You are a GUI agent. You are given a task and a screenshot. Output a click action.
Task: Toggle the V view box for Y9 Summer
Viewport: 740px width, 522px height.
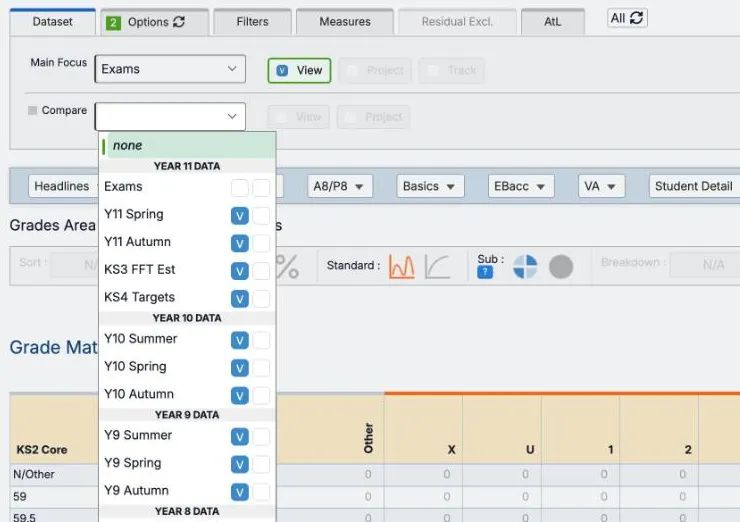pyautogui.click(x=240, y=437)
